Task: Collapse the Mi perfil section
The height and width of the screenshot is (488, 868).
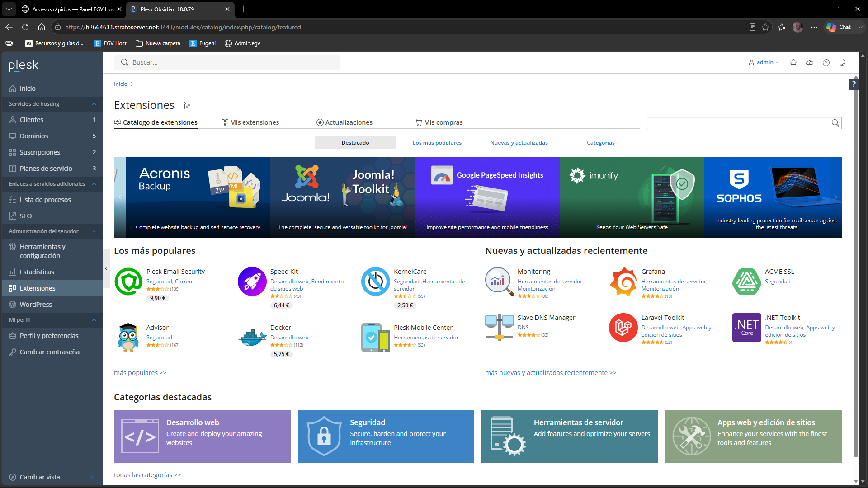Action: [x=94, y=320]
